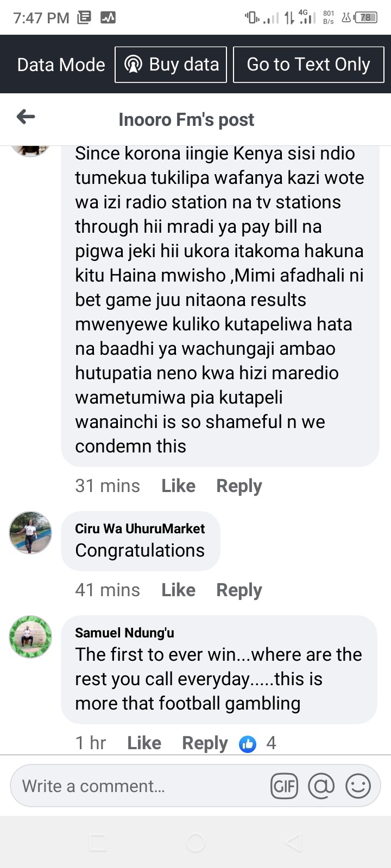Image resolution: width=391 pixels, height=868 pixels.
Task: Reply to Ciru Wa UhuruMarket's comment
Action: tap(239, 590)
